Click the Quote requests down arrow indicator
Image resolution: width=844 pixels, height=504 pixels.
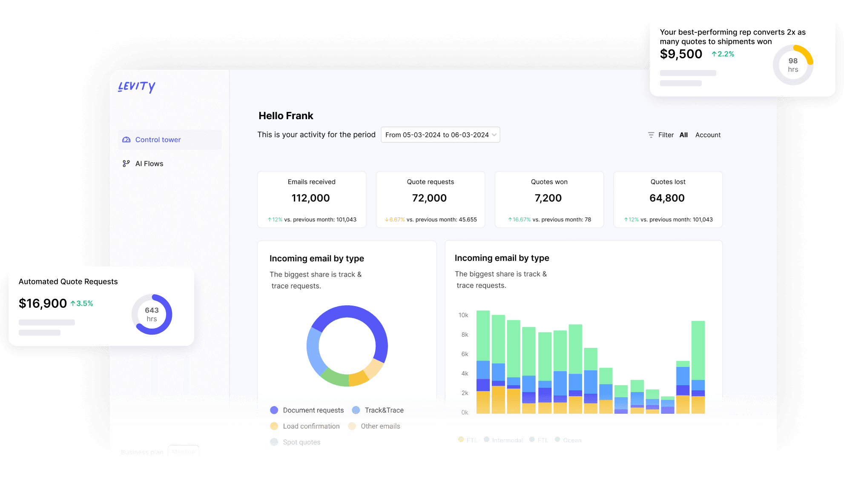click(387, 220)
